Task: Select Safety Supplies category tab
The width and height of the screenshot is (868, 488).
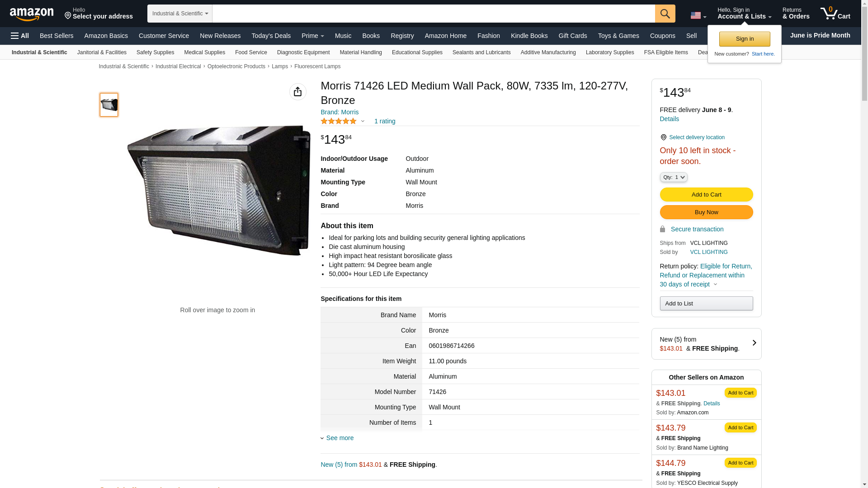Action: 155,52
